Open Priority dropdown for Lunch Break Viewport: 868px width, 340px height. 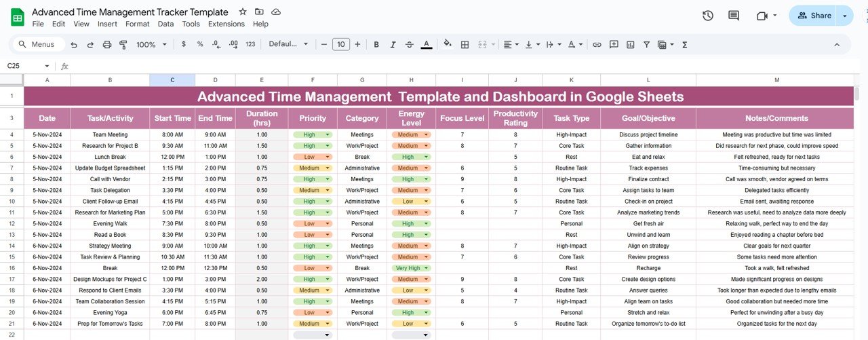pyautogui.click(x=328, y=157)
